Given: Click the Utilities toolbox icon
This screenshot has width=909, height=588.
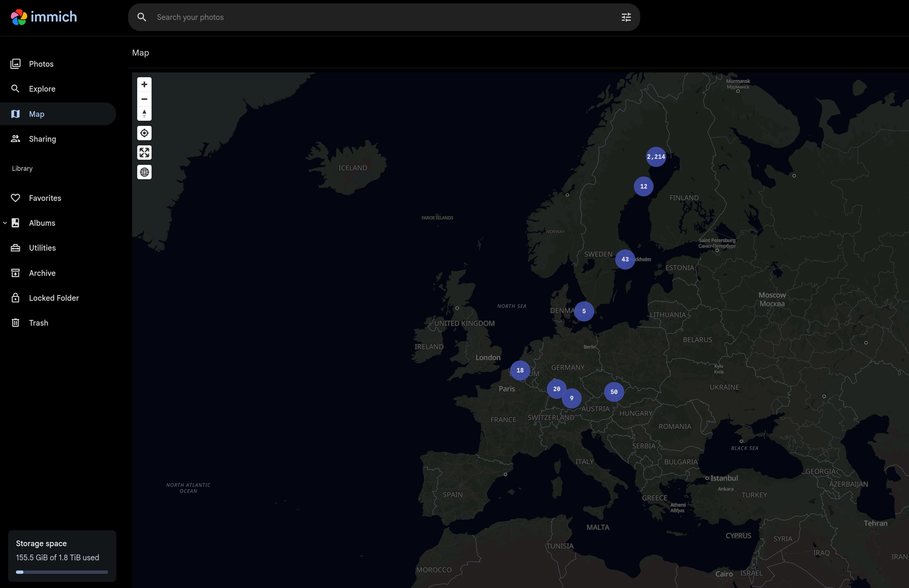Looking at the screenshot, I should [x=16, y=248].
